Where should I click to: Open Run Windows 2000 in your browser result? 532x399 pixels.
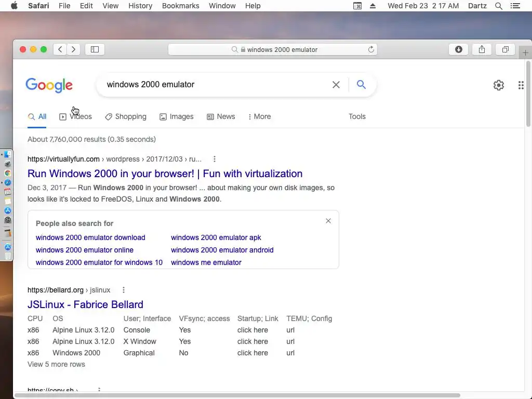[x=165, y=174]
